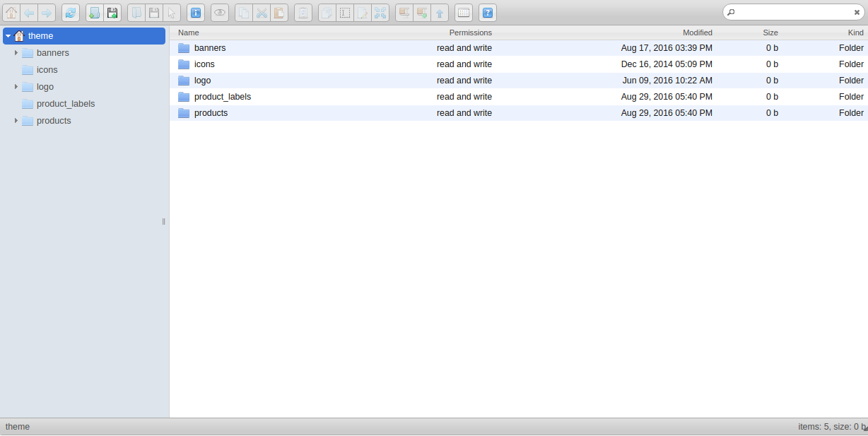Open Help with the question mark icon

click(x=488, y=13)
